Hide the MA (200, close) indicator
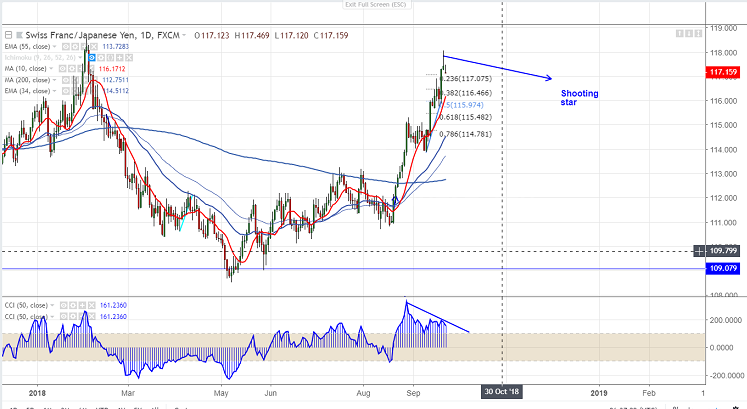Image resolution: width=747 pixels, height=409 pixels. (x=66, y=80)
